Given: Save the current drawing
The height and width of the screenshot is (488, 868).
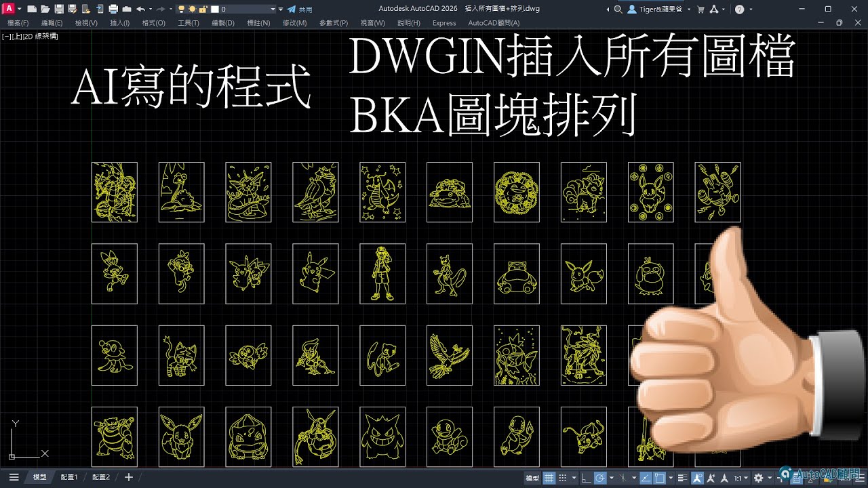Looking at the screenshot, I should coord(59,9).
